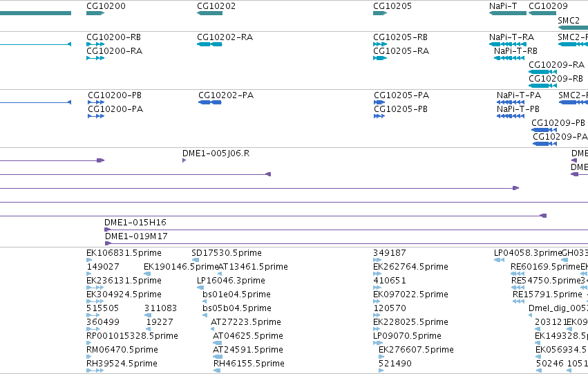
Task: Click transcript CG10209-RB
Action: (556, 79)
